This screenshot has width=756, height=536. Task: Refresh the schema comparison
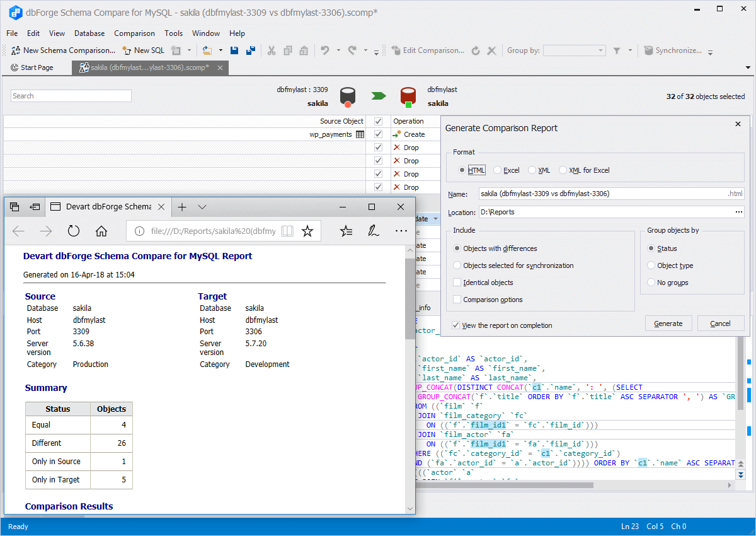pyautogui.click(x=476, y=50)
